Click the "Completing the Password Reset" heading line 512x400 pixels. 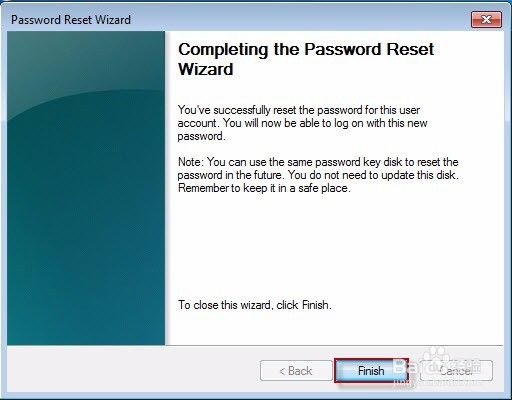tap(306, 49)
